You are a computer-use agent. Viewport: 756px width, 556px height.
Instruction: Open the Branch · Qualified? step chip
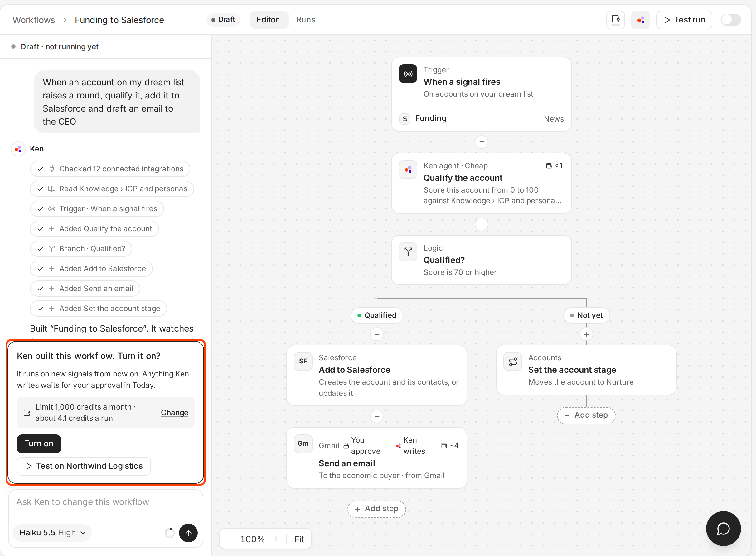(x=81, y=248)
